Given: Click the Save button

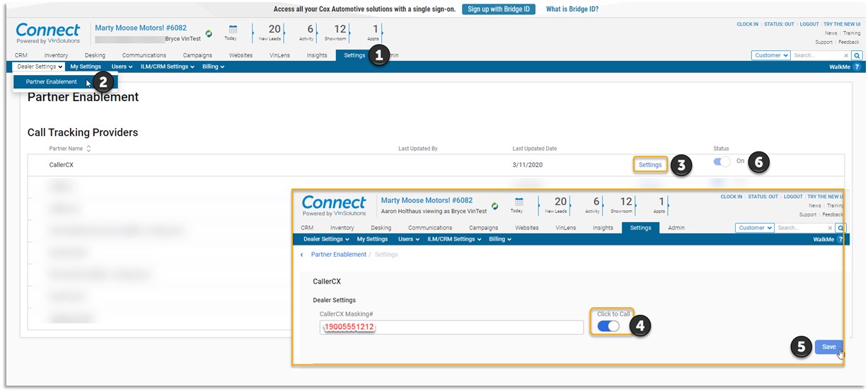Looking at the screenshot, I should pyautogui.click(x=829, y=347).
